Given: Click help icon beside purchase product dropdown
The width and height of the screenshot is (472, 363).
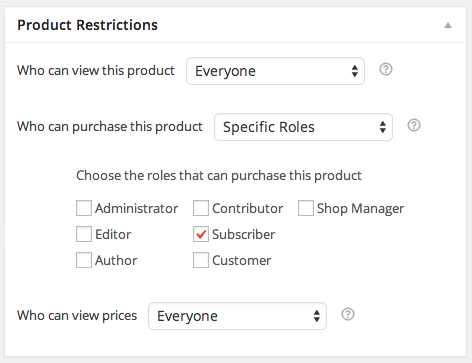Looking at the screenshot, I should pyautogui.click(x=414, y=125).
